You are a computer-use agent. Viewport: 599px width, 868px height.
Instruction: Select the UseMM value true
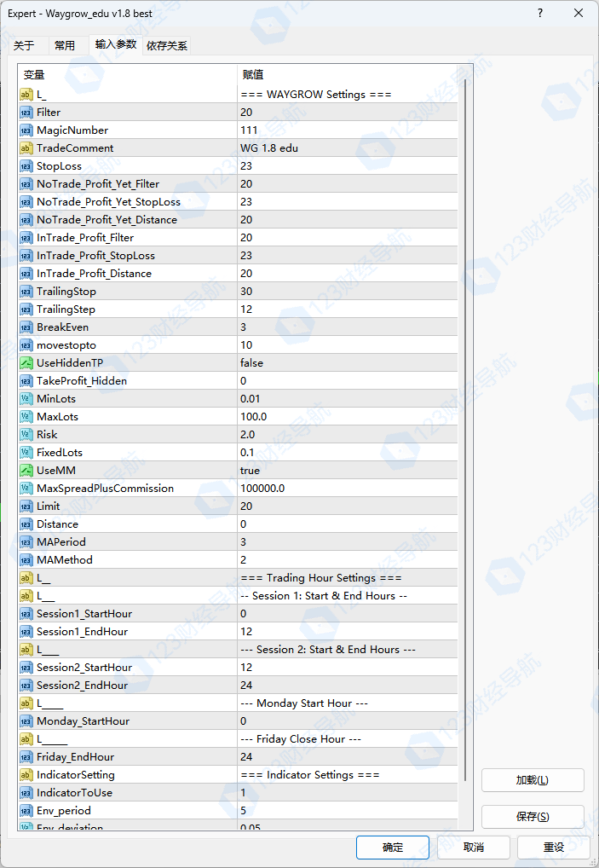[348, 471]
